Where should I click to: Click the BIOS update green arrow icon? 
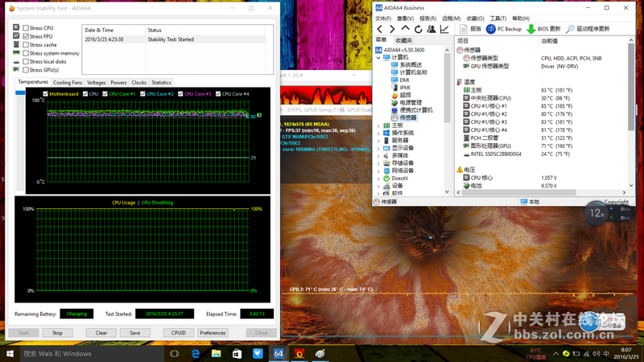[x=531, y=29]
